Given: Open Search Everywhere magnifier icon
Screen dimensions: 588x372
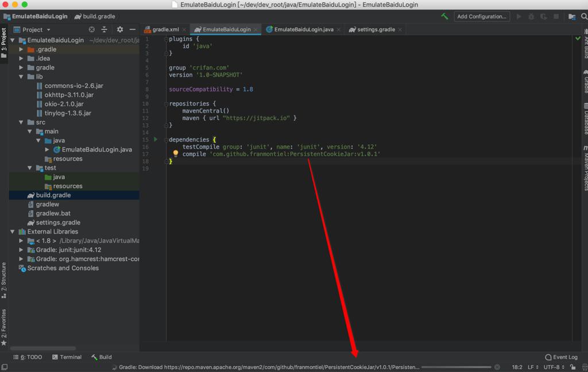Looking at the screenshot, I should pyautogui.click(x=584, y=17).
